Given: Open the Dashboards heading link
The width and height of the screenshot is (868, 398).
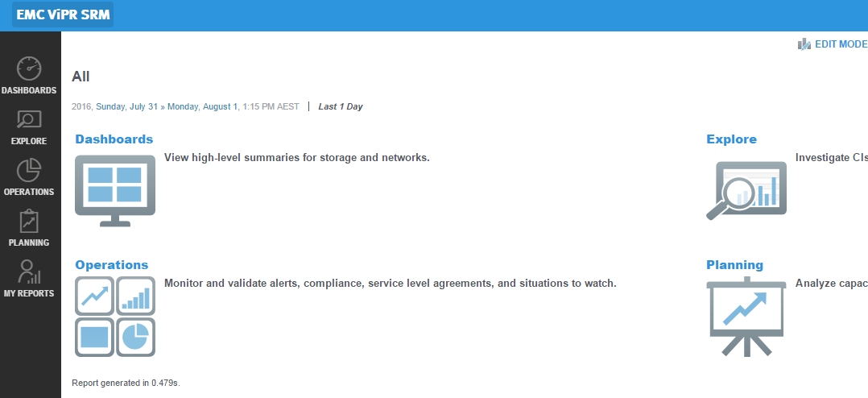Looking at the screenshot, I should tap(114, 139).
